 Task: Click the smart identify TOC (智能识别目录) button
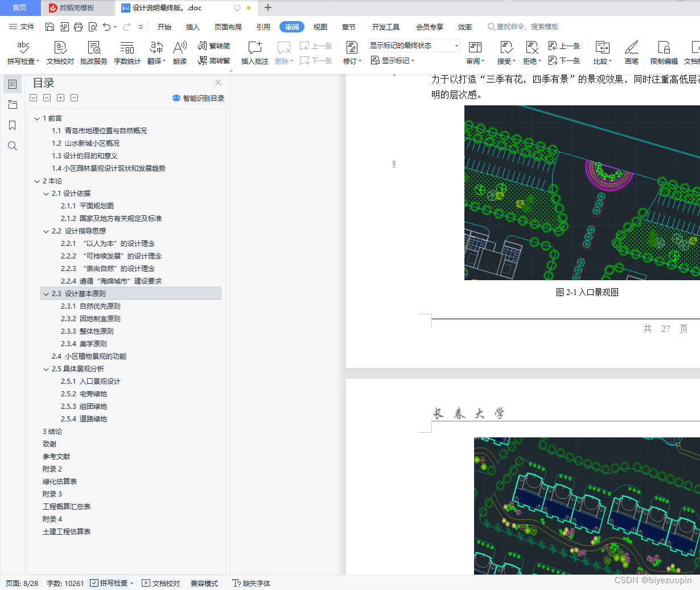point(199,98)
